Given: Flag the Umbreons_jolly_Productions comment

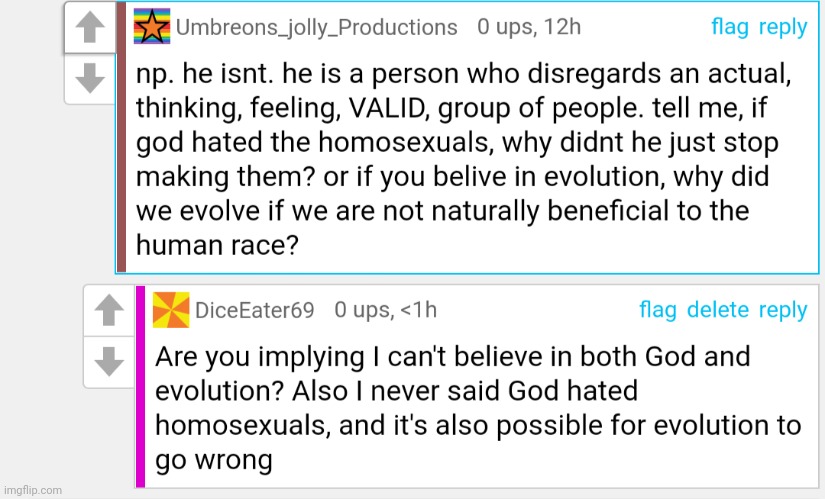Looking at the screenshot, I should (x=730, y=27).
